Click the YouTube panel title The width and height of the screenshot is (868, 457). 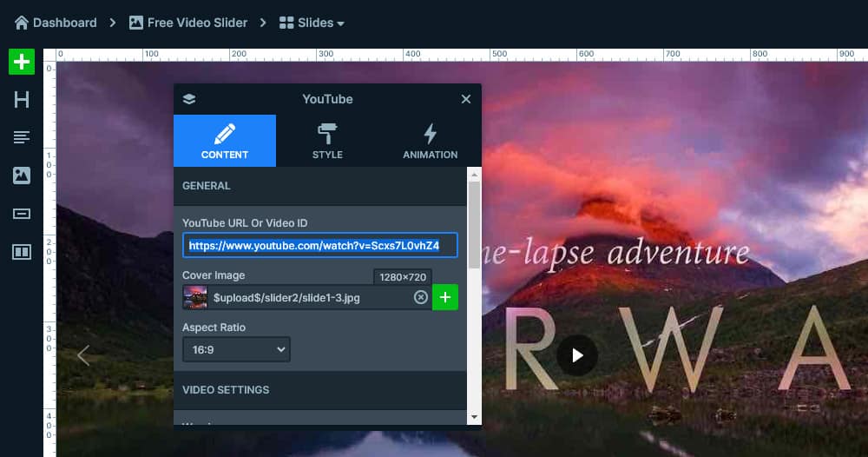click(x=327, y=99)
